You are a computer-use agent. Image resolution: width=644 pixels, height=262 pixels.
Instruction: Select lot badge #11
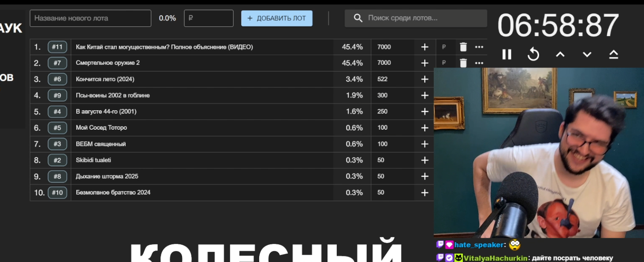click(x=57, y=47)
